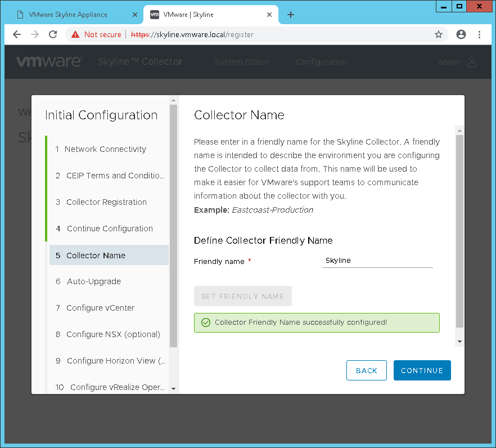Minimize the browser window
The height and width of the screenshot is (448, 496).
(444, 6)
